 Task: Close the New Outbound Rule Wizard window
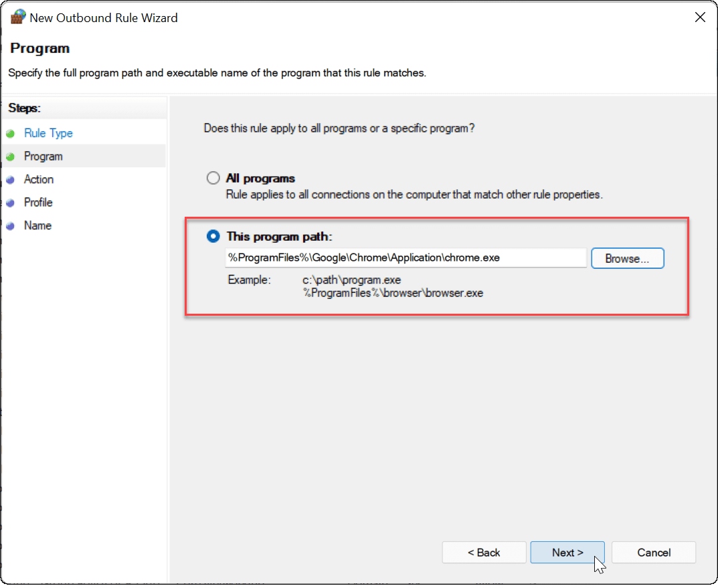(x=700, y=18)
